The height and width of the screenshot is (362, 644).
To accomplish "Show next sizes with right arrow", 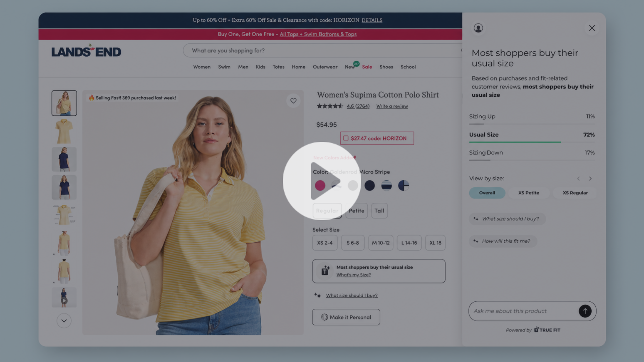I will point(590,179).
